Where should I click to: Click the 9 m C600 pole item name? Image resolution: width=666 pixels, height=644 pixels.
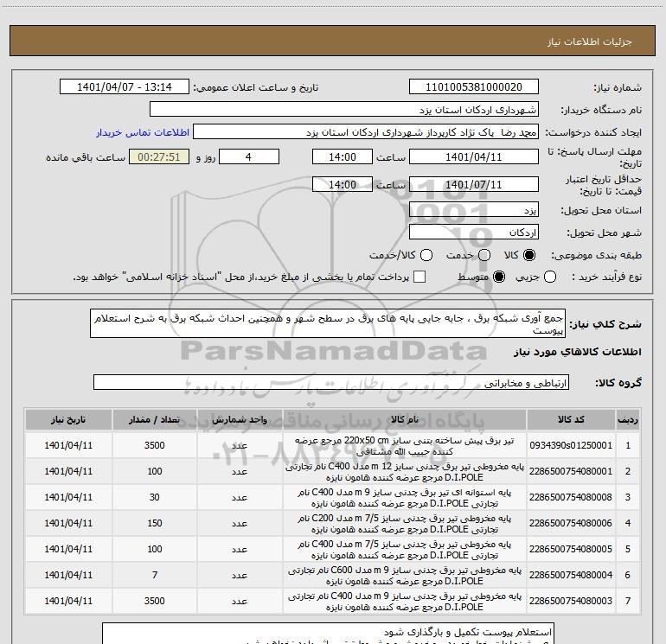[405, 575]
